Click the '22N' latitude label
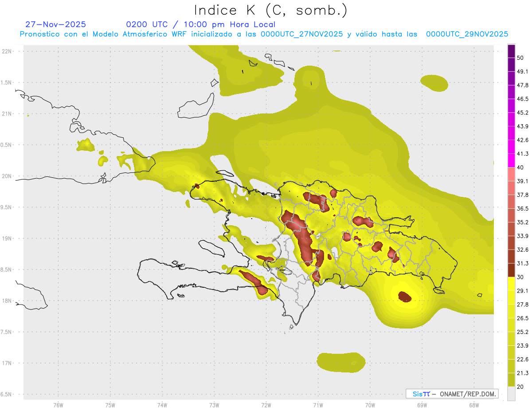532x411 pixels. (7, 51)
